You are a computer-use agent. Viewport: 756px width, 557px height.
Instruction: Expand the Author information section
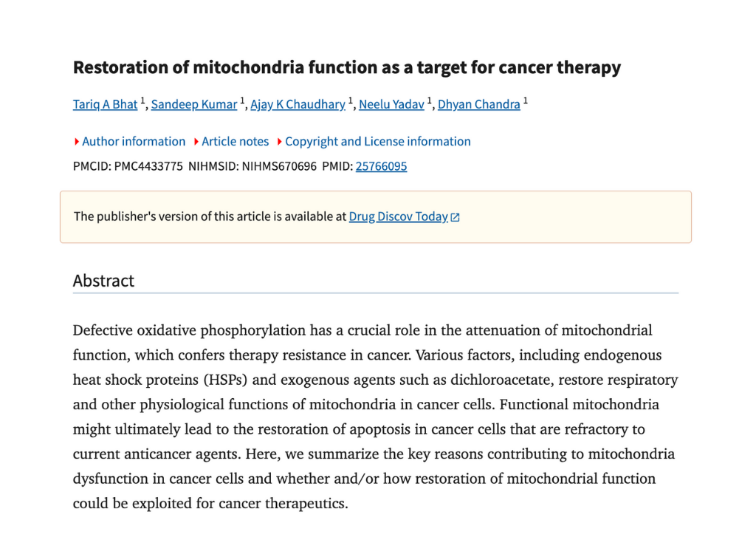pyautogui.click(x=134, y=141)
